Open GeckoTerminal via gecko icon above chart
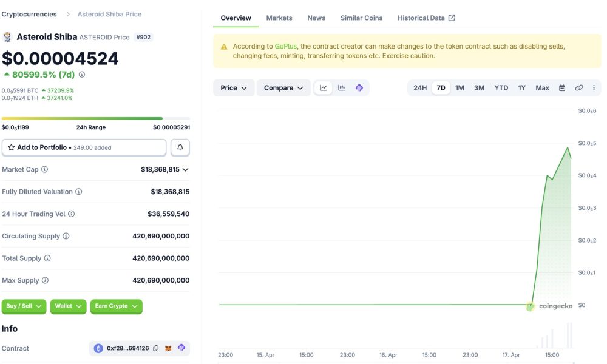 [359, 87]
